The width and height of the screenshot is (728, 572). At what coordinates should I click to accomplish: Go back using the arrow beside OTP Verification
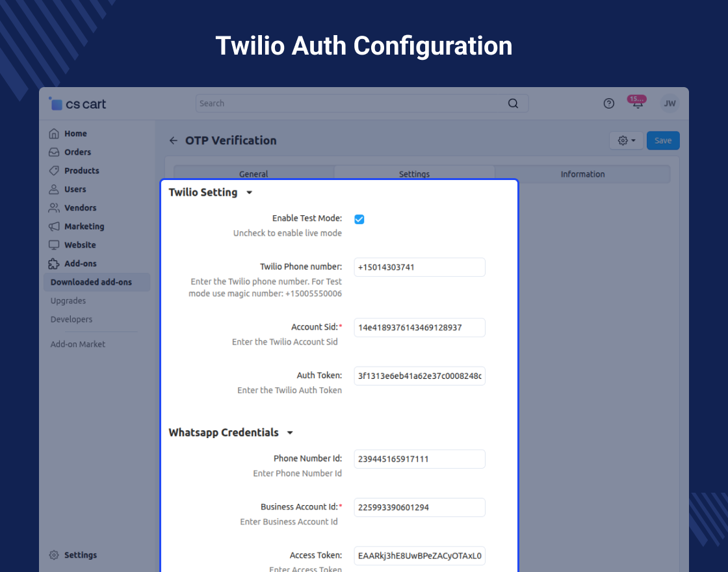tap(173, 140)
